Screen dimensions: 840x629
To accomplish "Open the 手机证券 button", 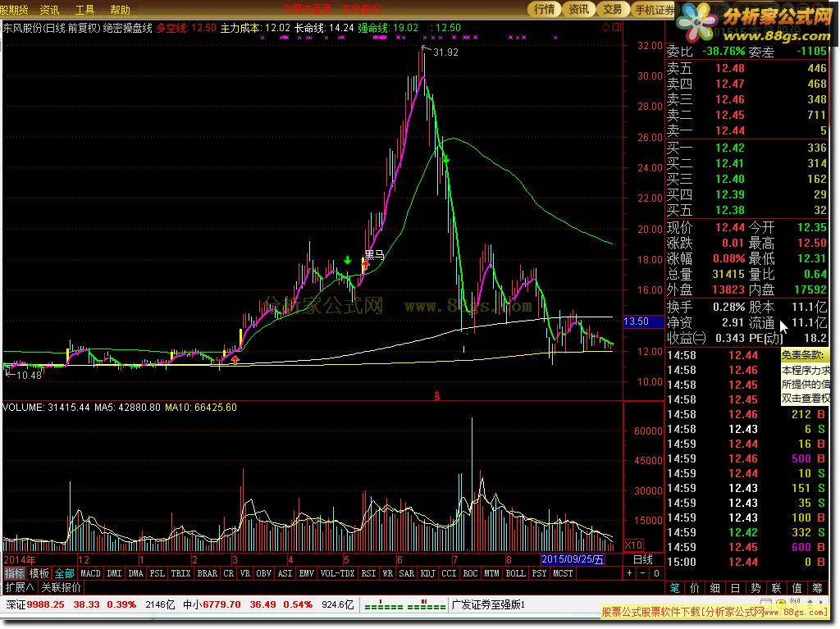I will [655, 9].
